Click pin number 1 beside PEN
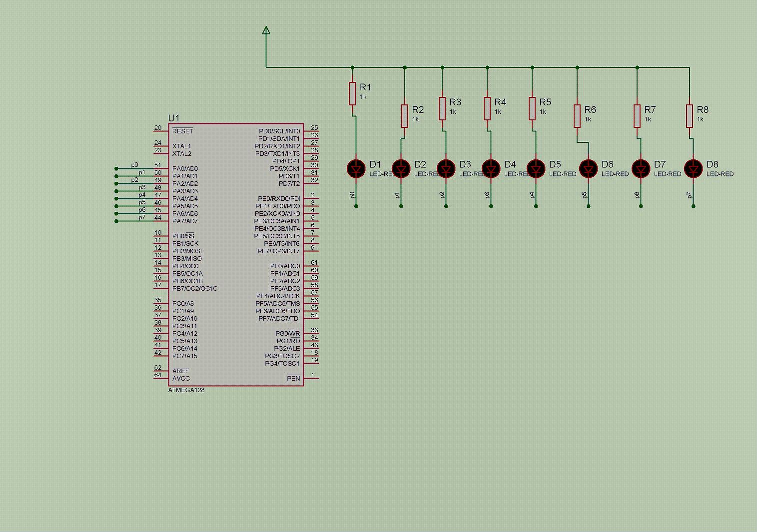The image size is (757, 532). (313, 375)
